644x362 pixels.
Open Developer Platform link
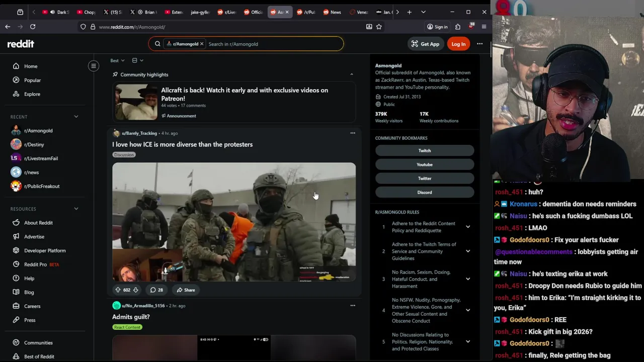[45, 250]
